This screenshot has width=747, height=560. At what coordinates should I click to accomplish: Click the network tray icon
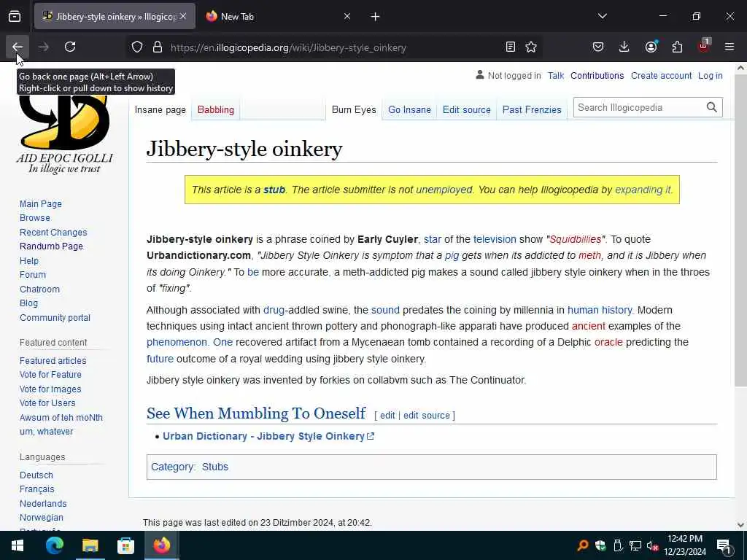tap(635, 545)
